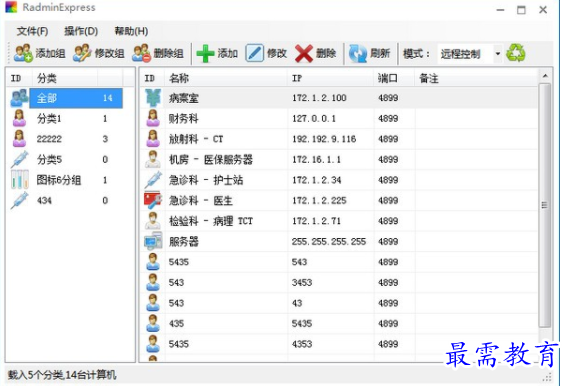Click the vertical scrollbar thumb in list
The image size is (567, 386).
(545, 205)
